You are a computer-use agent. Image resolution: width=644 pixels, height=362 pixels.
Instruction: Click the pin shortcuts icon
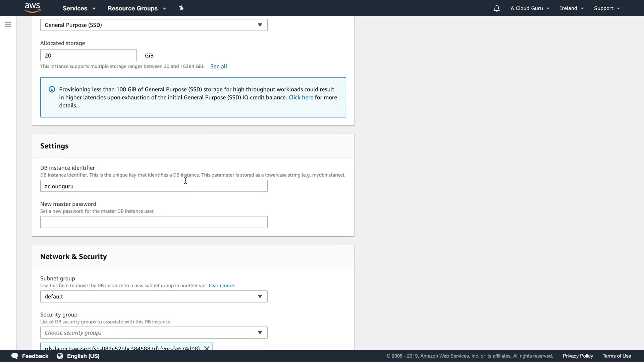[181, 8]
